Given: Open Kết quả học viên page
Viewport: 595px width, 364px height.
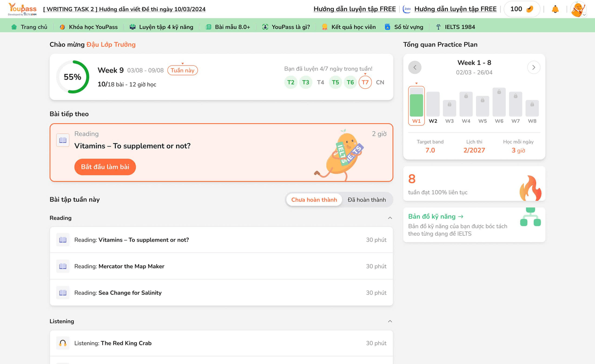Looking at the screenshot, I should [349, 27].
